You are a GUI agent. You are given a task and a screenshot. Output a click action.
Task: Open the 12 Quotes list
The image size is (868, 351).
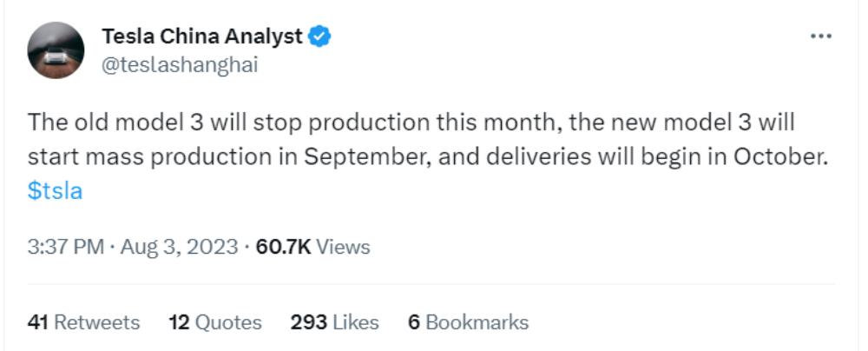coord(215,322)
